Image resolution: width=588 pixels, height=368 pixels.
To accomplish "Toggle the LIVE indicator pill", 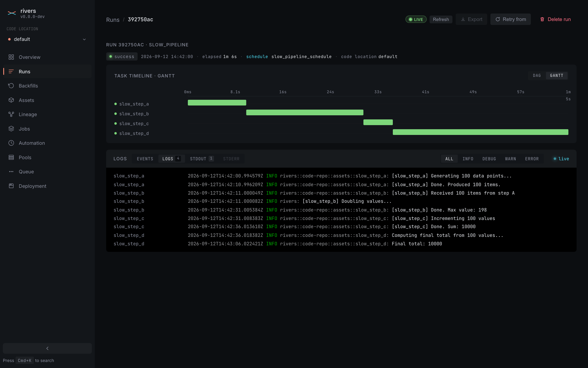I will click(416, 19).
